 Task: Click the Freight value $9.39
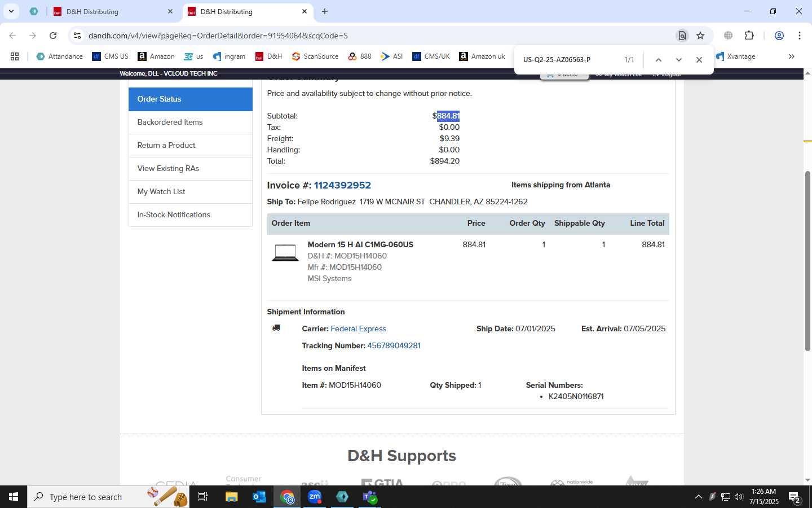[x=449, y=138]
